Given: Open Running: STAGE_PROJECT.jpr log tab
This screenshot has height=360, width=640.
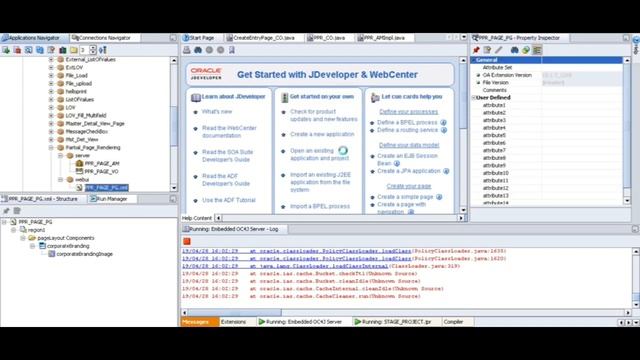Looking at the screenshot, I should click(x=396, y=322).
